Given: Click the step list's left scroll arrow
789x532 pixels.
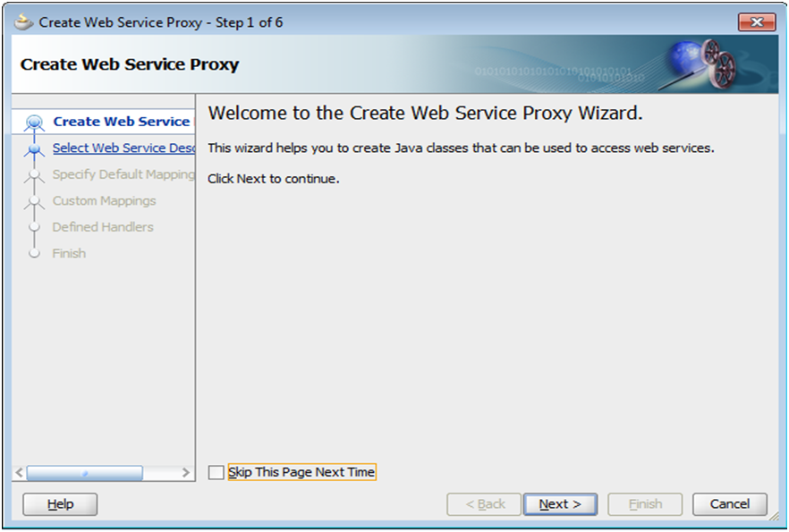Looking at the screenshot, I should click(x=20, y=472).
